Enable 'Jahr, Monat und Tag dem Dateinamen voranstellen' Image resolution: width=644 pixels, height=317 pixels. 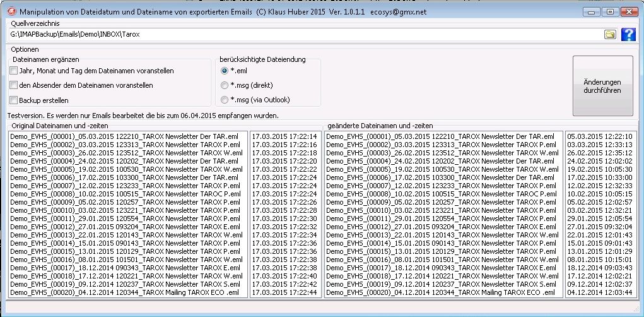(92, 71)
